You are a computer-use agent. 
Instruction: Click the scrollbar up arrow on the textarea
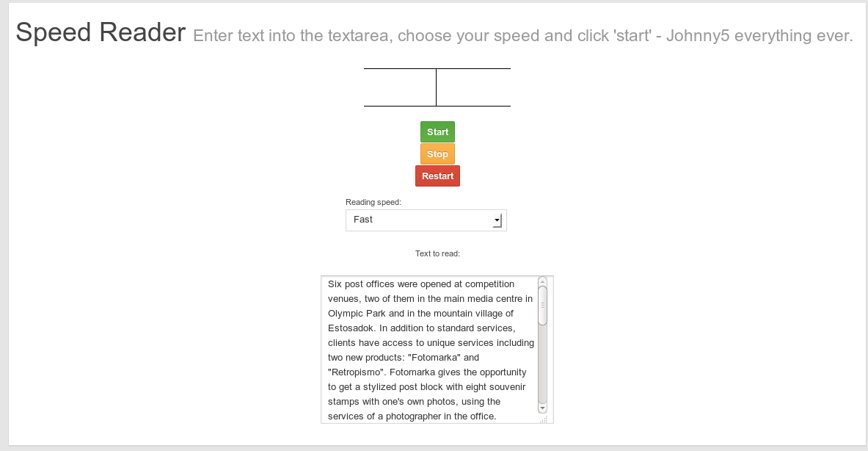coord(542,283)
